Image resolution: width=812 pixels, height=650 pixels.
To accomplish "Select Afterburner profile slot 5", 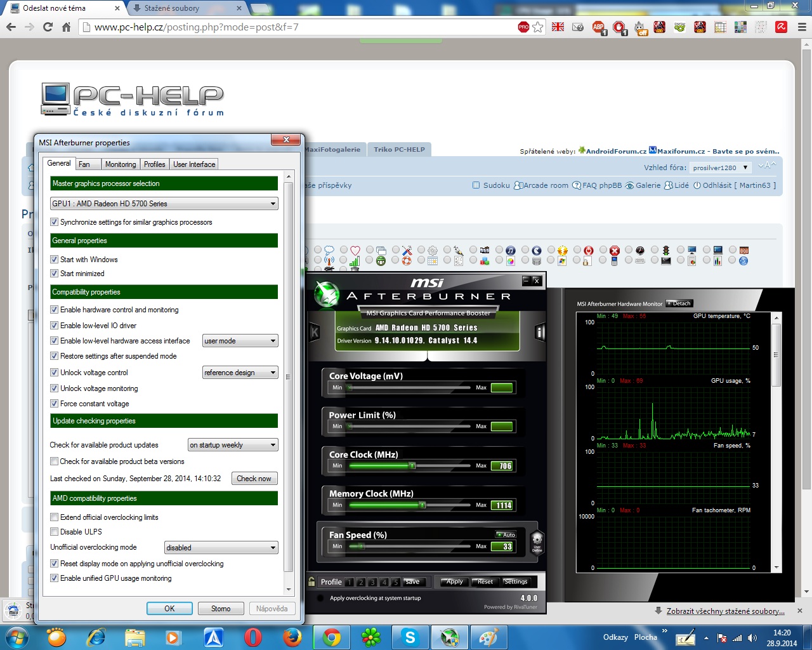I will pos(396,582).
